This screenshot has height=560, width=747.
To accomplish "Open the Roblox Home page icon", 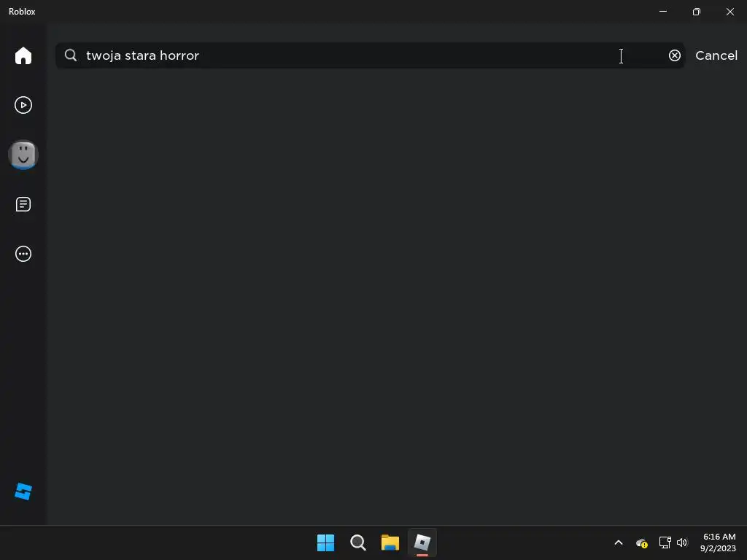I will tap(23, 55).
